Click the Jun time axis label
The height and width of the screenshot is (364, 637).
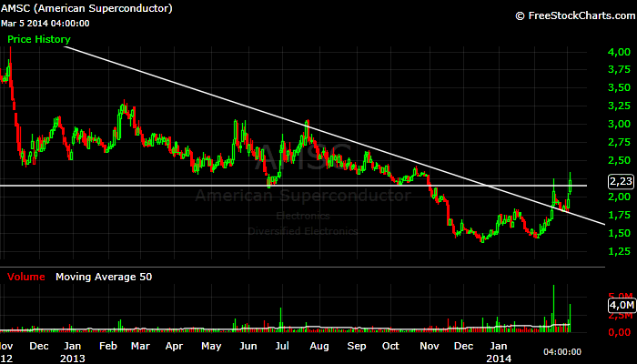tap(248, 346)
